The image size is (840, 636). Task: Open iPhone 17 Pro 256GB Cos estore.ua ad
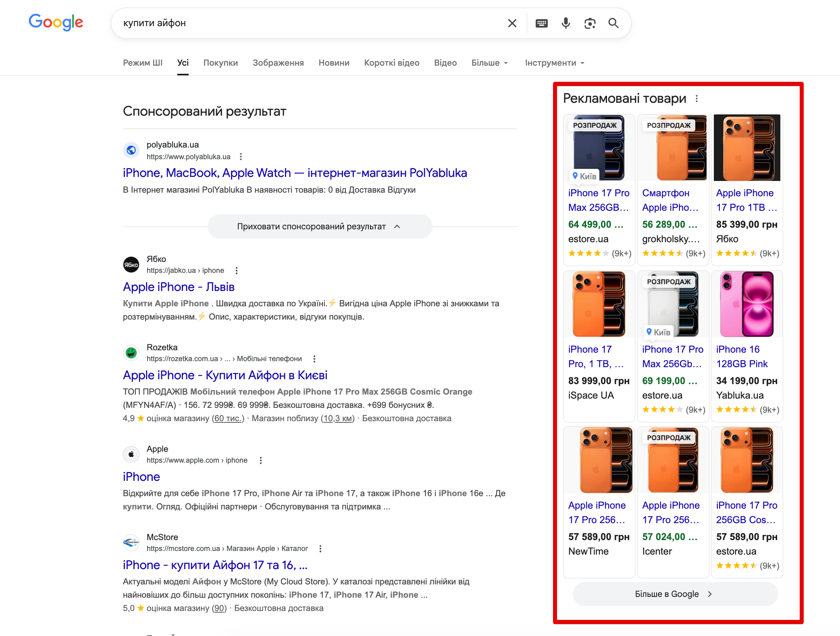(x=747, y=513)
